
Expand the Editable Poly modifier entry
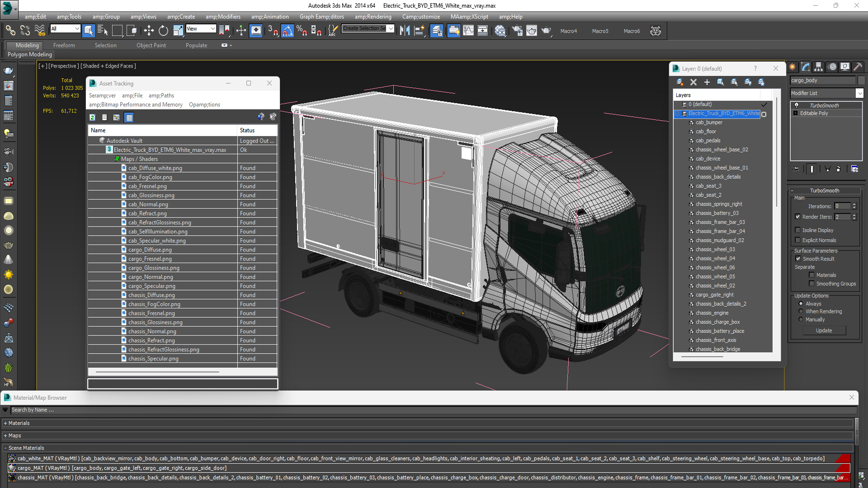(795, 113)
